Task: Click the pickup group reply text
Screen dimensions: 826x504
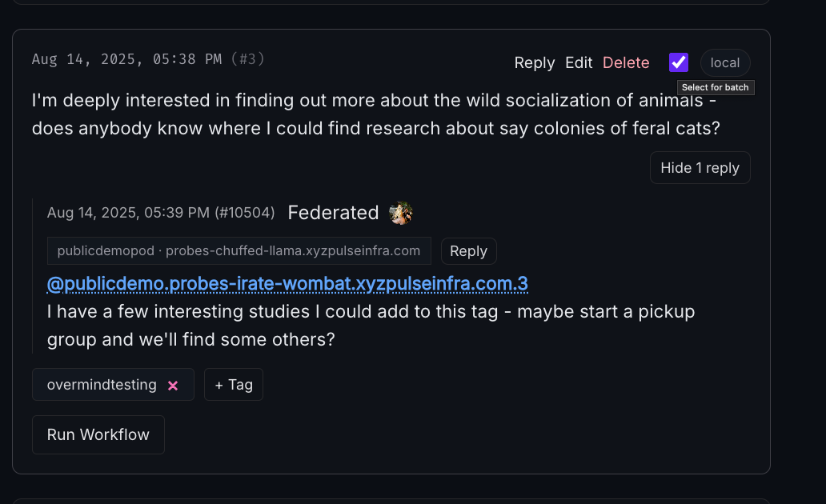Action: 371,325
